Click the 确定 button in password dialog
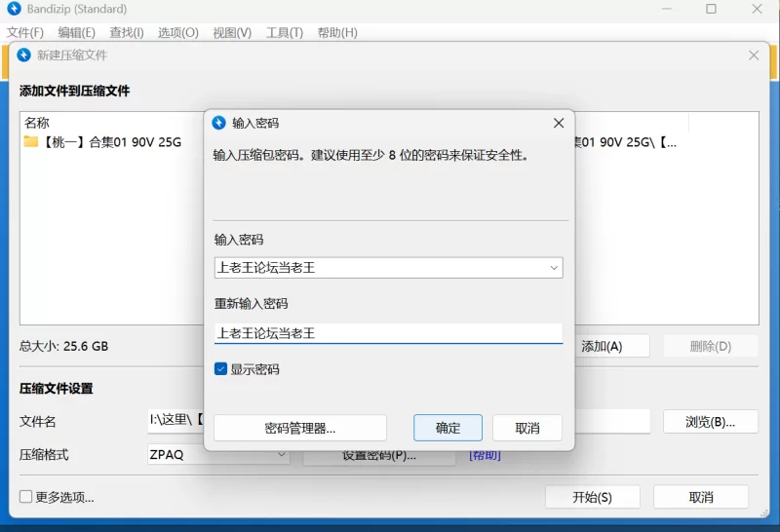 [x=448, y=428]
